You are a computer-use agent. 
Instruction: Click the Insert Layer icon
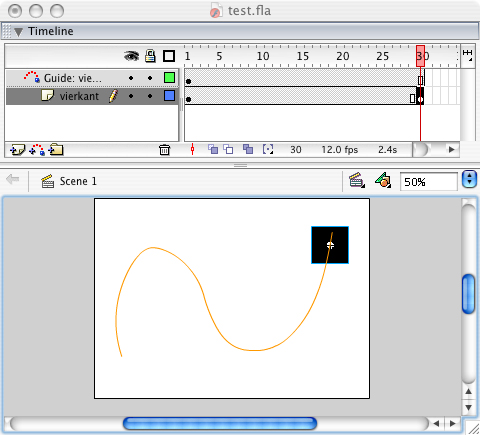(x=17, y=150)
